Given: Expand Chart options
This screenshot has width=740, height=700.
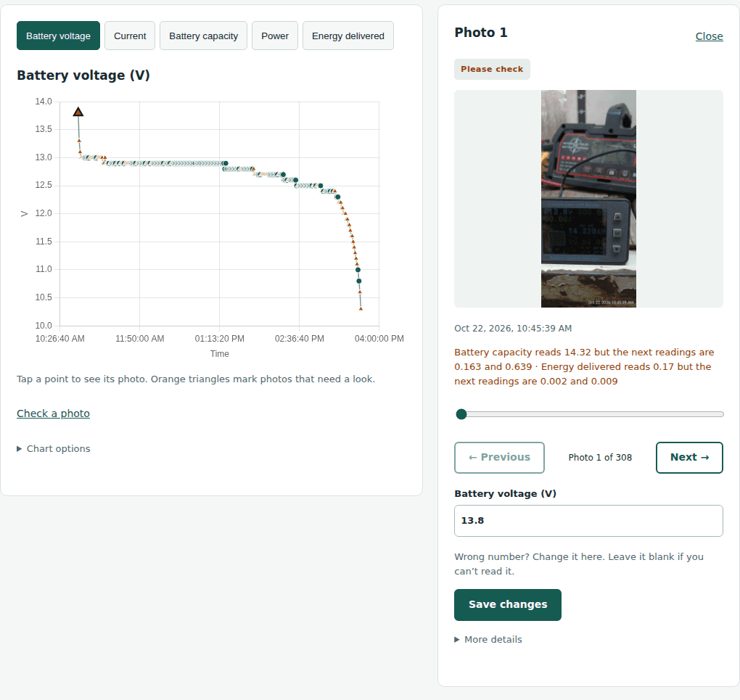Looking at the screenshot, I should pos(54,448).
